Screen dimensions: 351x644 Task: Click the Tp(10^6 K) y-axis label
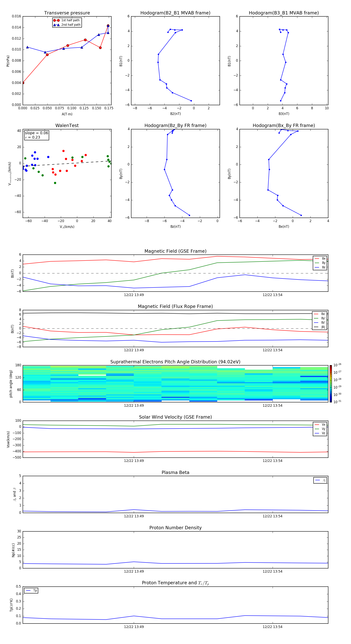11,605
